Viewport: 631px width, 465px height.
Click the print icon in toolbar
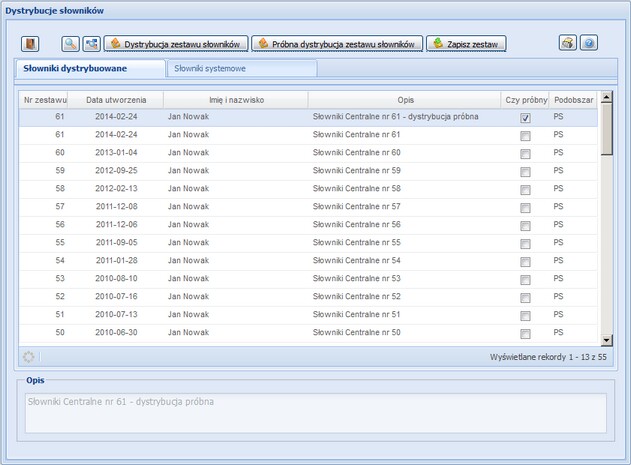pos(567,44)
